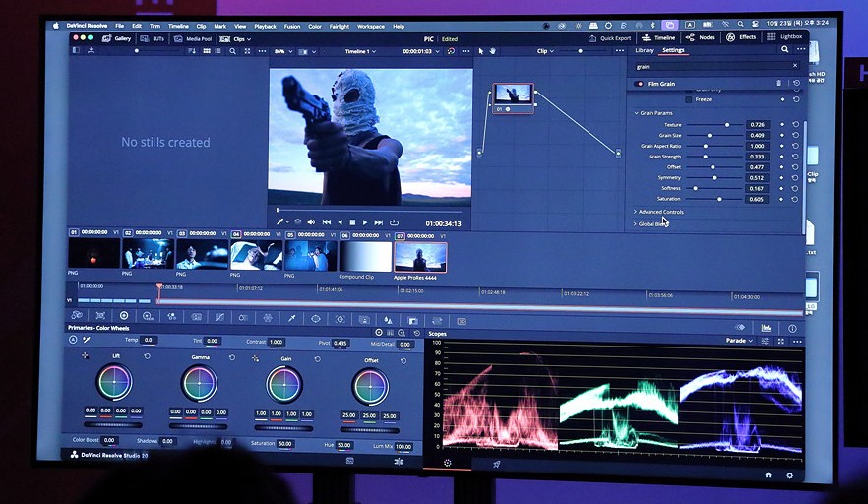
Task: Select the Compound Clip thumbnail
Action: click(364, 255)
